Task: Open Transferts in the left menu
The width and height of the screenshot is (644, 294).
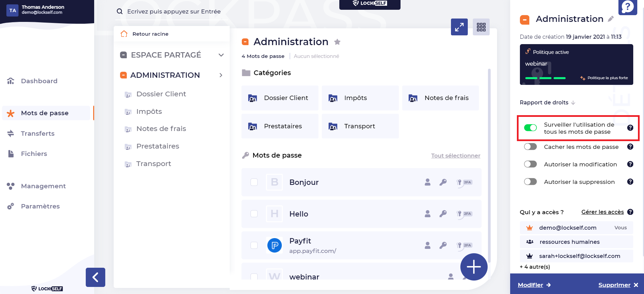Action: [38, 133]
